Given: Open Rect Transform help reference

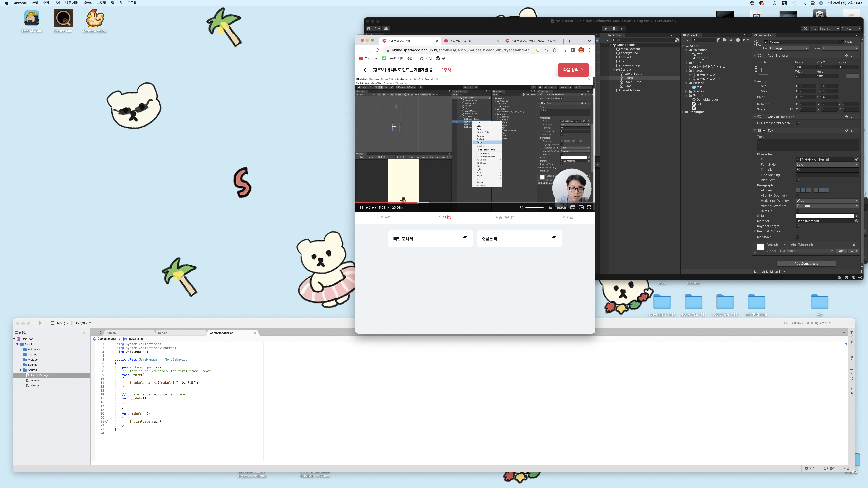Looking at the screenshot, I should pyautogui.click(x=846, y=56).
